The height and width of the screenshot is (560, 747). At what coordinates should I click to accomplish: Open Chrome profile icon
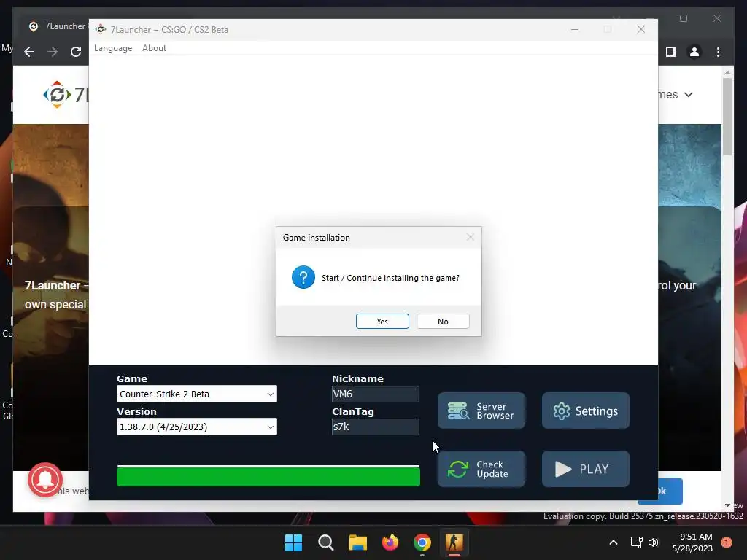[694, 52]
